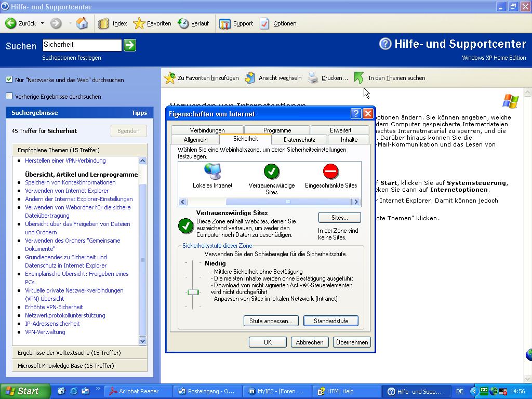532x399 pixels.
Task: Open the Home house icon
Action: tap(82, 23)
